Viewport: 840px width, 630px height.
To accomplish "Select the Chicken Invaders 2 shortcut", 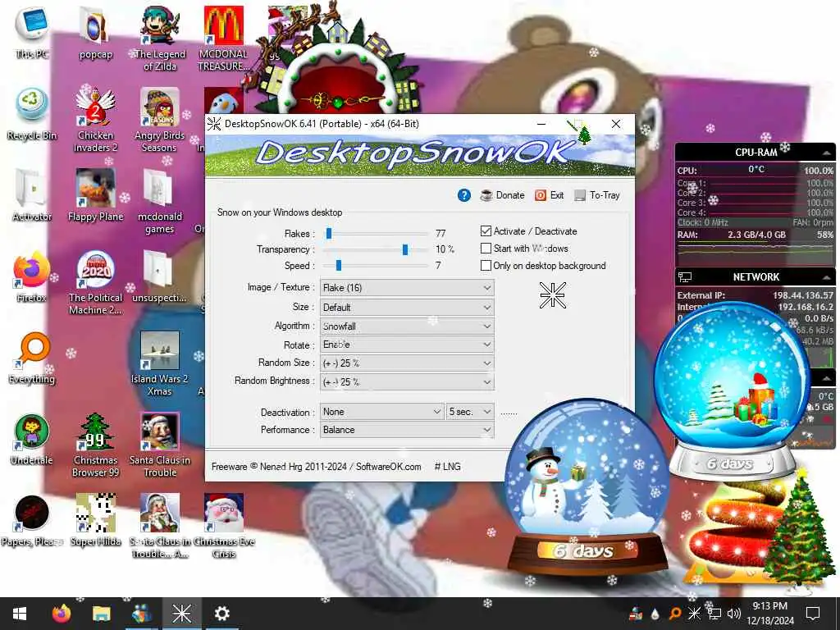I will [x=95, y=120].
